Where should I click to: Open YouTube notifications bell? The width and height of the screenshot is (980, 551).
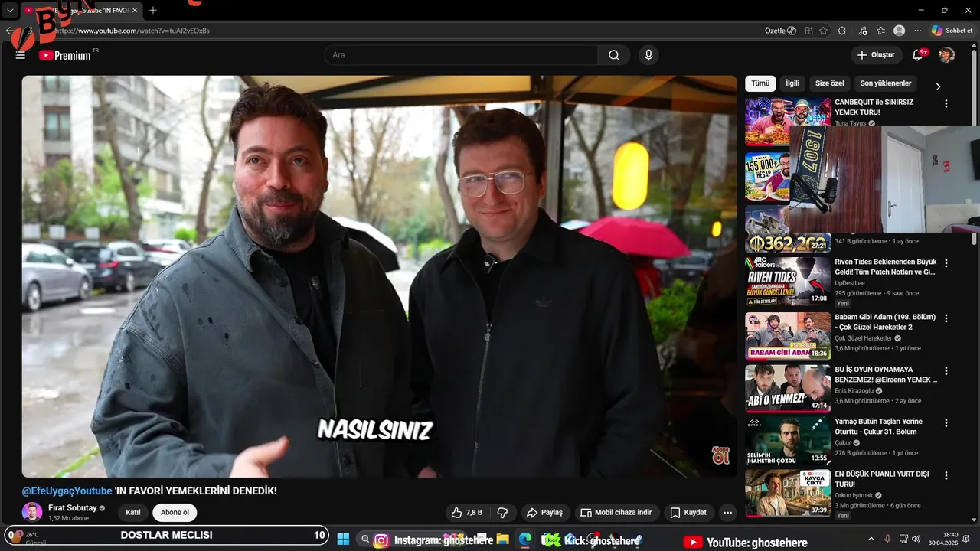tap(917, 55)
